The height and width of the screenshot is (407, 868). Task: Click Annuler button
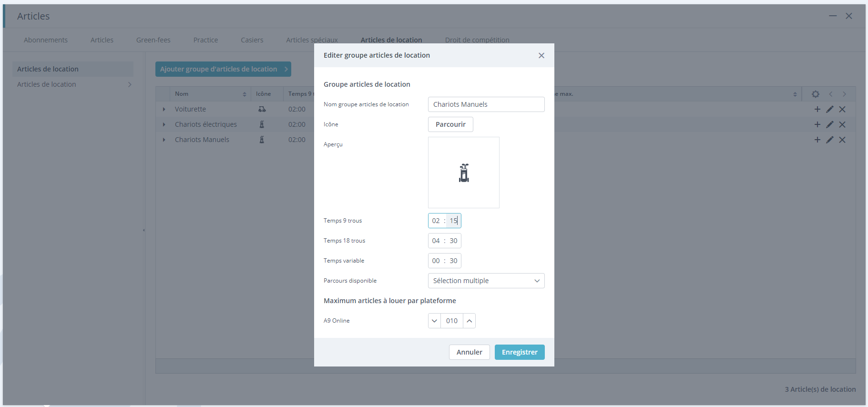[x=469, y=352]
